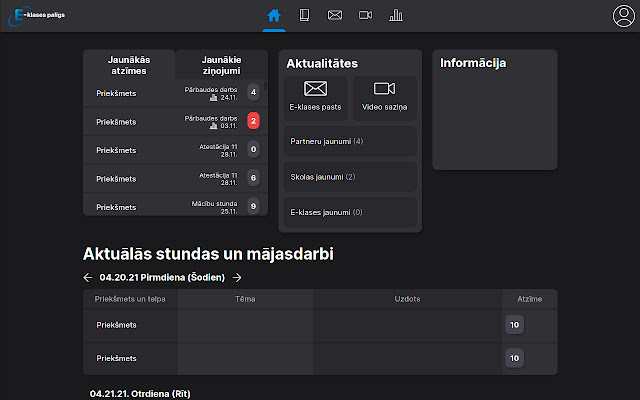Go to previous day with left arrow
The height and width of the screenshot is (400, 640).
[x=88, y=278]
